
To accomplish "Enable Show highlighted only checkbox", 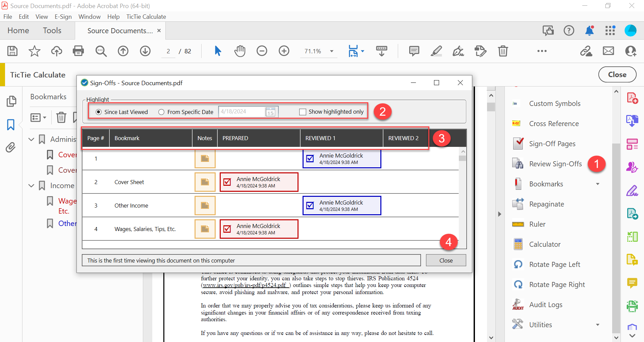I will click(303, 112).
